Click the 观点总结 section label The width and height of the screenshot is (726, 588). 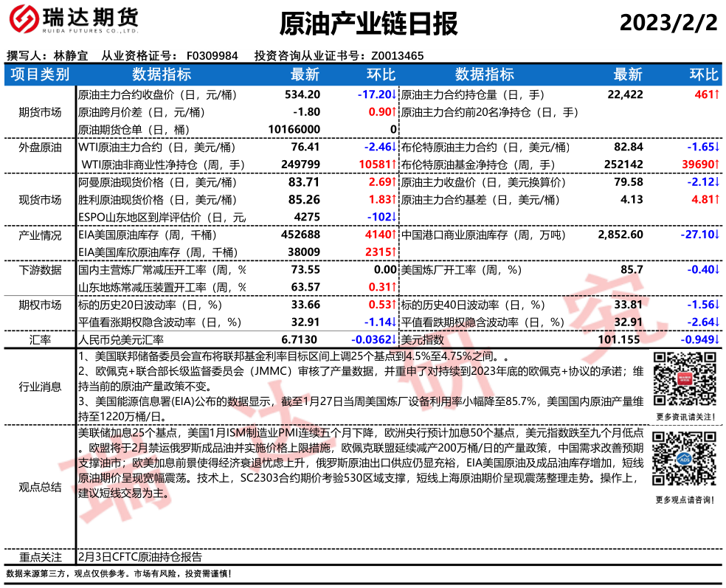[x=40, y=487]
